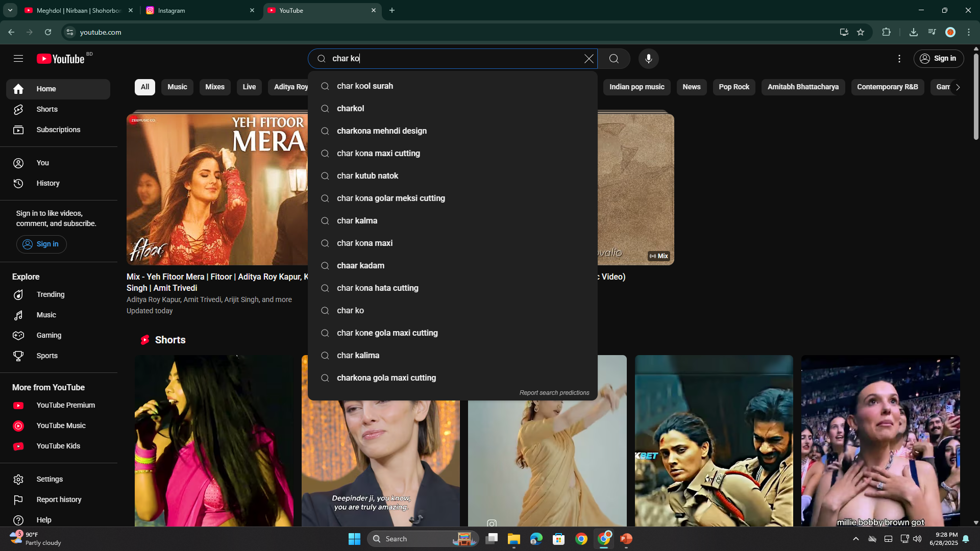980x551 pixels.
Task: Open YouTube three-dot settings menu beside Sign in
Action: point(899,59)
